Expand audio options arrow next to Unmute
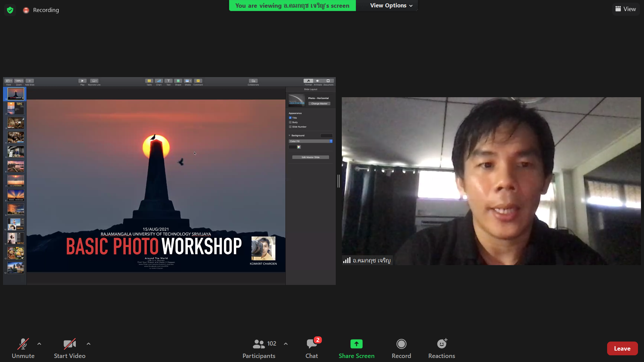Image resolution: width=644 pixels, height=362 pixels. pos(39,344)
